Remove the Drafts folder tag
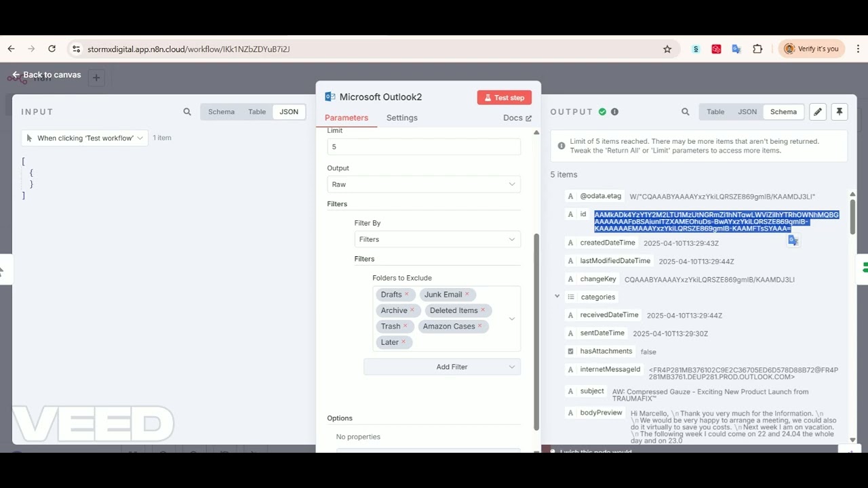This screenshot has height=488, width=868. 407,294
